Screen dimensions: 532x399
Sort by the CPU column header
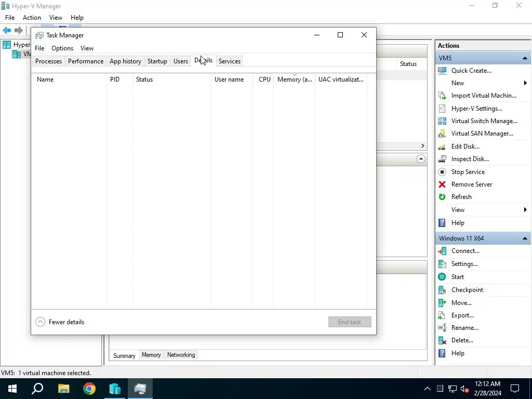coord(263,79)
